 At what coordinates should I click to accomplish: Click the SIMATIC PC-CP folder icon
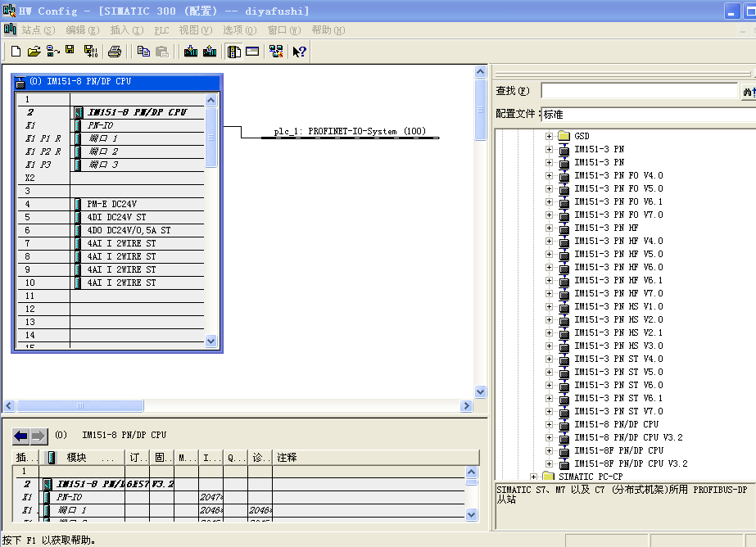(548, 477)
